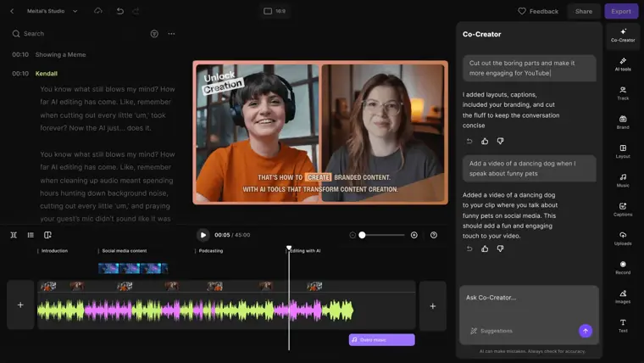Viewport: 644px width, 363px height.
Task: Send the Co-Creator message with arrow button
Action: 586,331
